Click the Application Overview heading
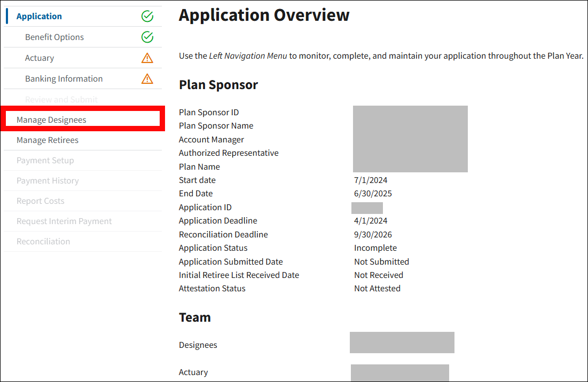 264,15
